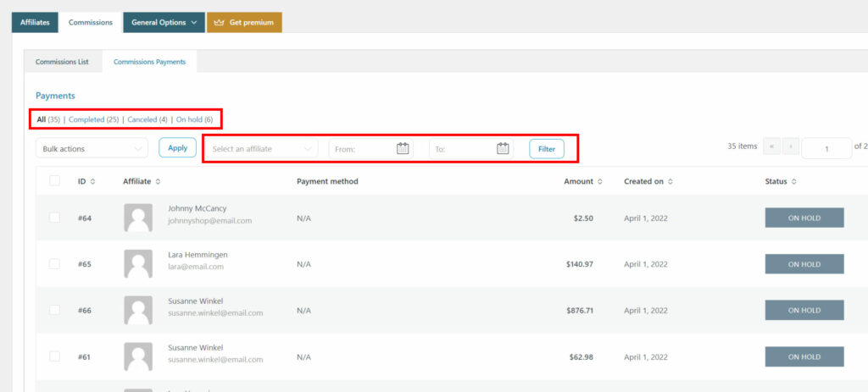Image resolution: width=868 pixels, height=392 pixels.
Task: Expand the Select an affiliate dropdown
Action: tap(262, 149)
